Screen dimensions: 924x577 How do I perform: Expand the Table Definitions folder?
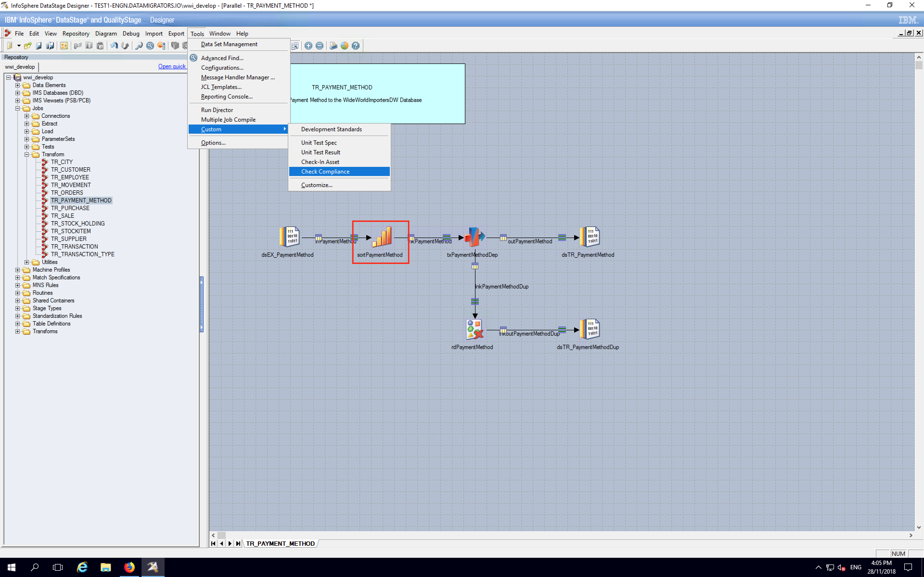click(x=18, y=324)
